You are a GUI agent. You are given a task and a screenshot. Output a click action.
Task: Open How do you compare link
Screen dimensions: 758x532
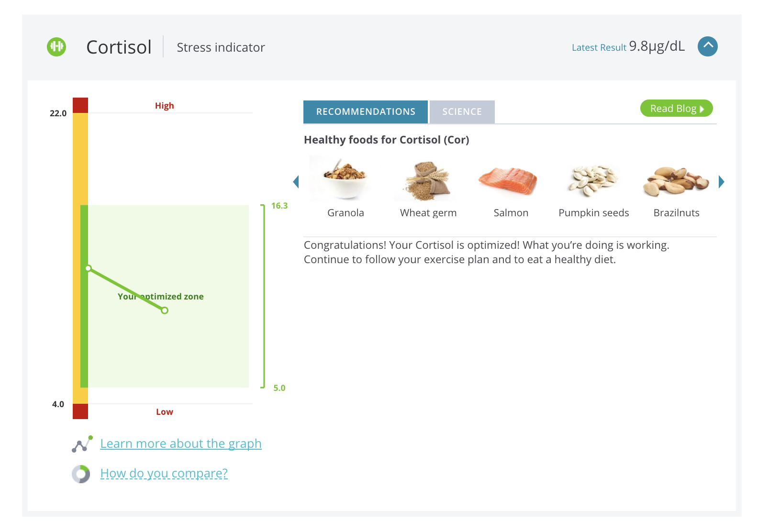coord(164,473)
